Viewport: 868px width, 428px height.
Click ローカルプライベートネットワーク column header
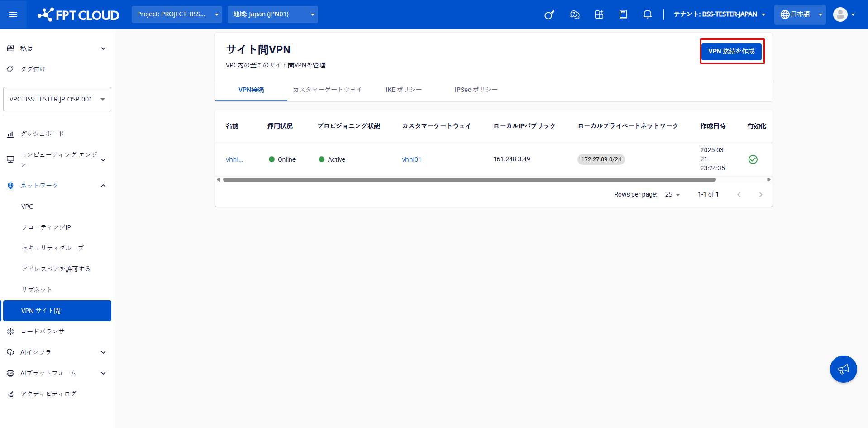[x=628, y=126]
